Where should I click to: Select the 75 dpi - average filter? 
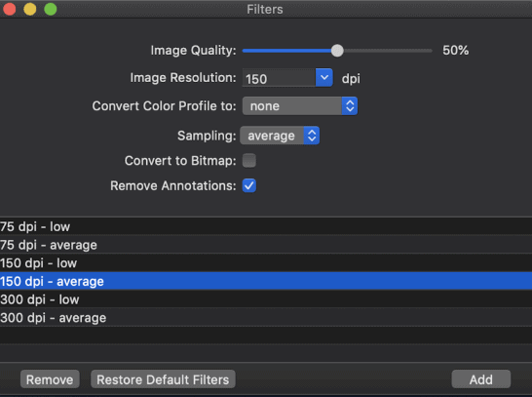[x=266, y=245]
